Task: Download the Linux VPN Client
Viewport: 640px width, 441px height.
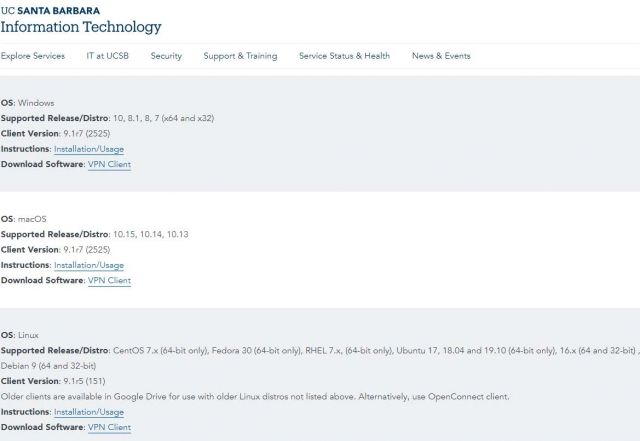Action: point(109,427)
